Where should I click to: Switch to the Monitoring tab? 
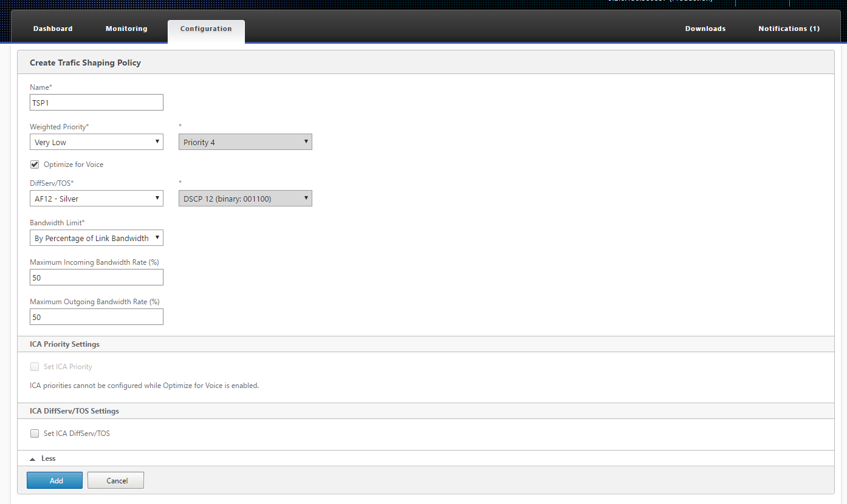pyautogui.click(x=126, y=29)
